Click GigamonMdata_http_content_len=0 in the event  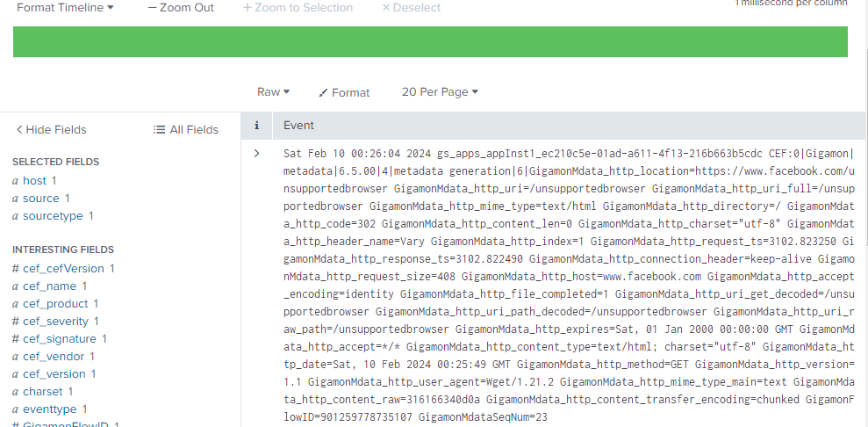tap(477, 224)
